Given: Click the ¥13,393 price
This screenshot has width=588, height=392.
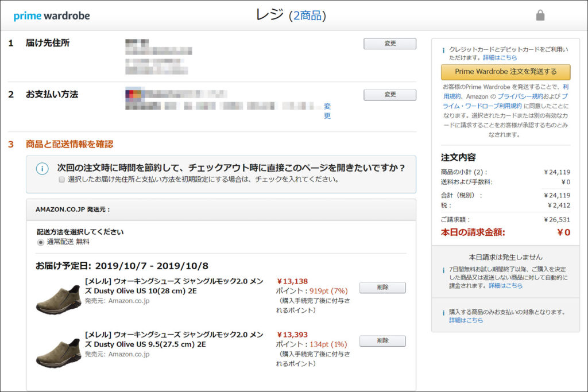Looking at the screenshot, I should click(x=292, y=335).
